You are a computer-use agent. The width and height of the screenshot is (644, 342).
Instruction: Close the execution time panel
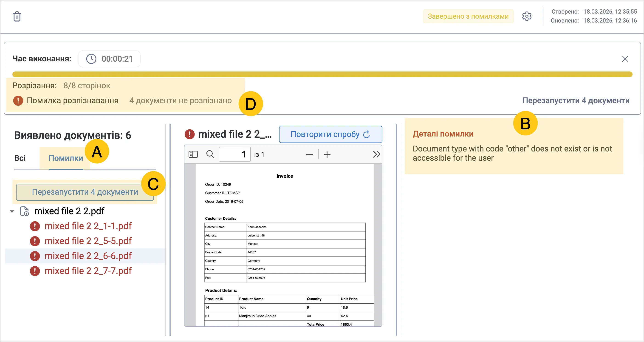click(625, 59)
